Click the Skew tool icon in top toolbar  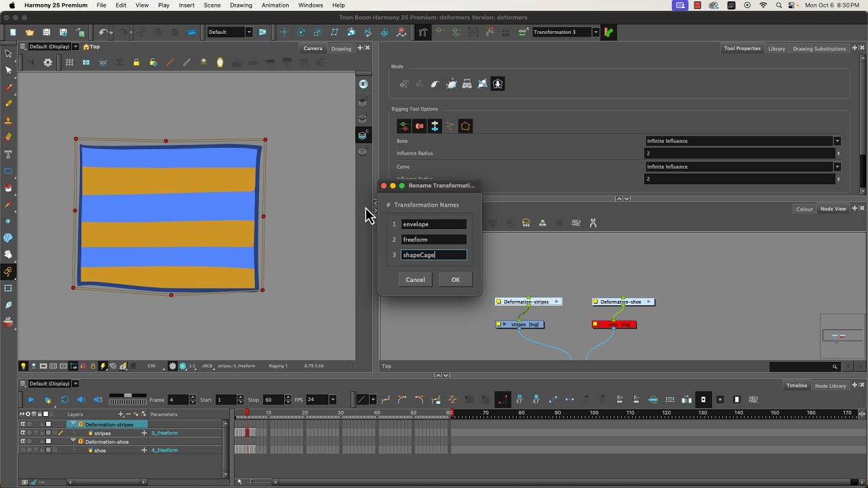click(334, 32)
